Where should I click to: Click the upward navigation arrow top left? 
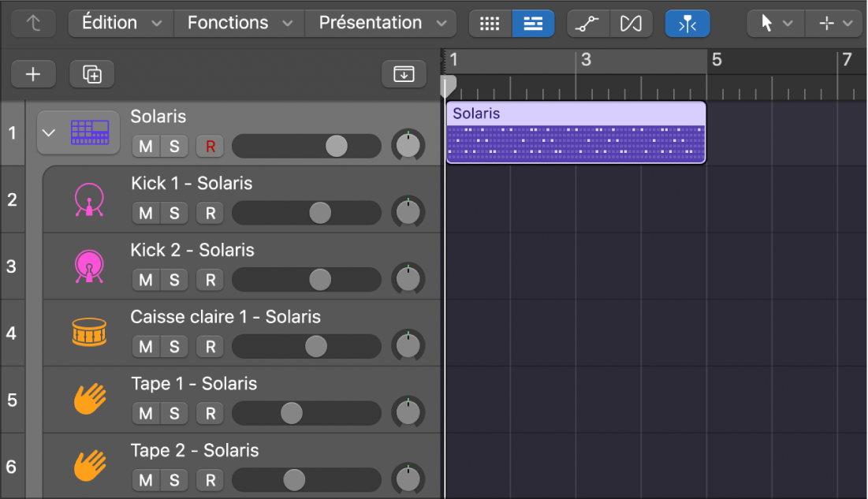pyautogui.click(x=32, y=23)
